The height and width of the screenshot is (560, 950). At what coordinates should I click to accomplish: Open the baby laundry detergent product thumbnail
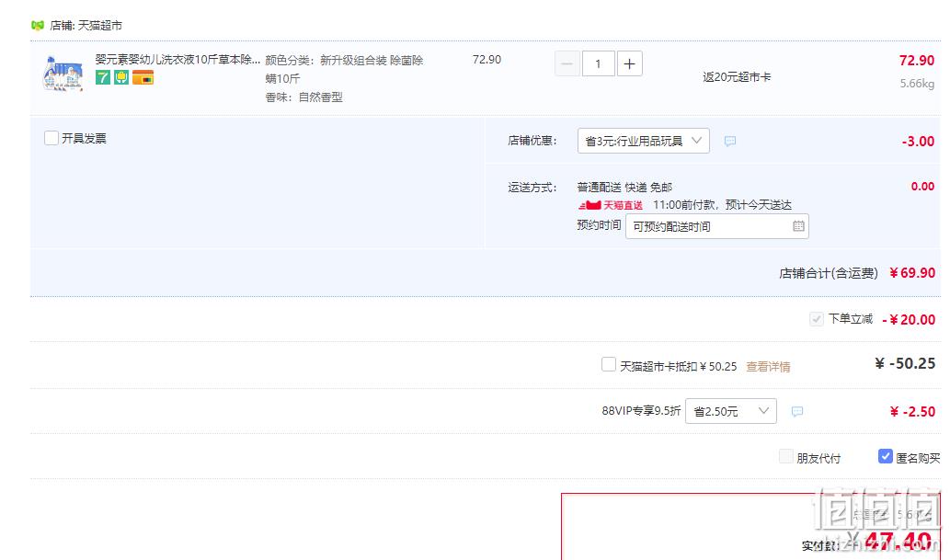click(x=63, y=74)
